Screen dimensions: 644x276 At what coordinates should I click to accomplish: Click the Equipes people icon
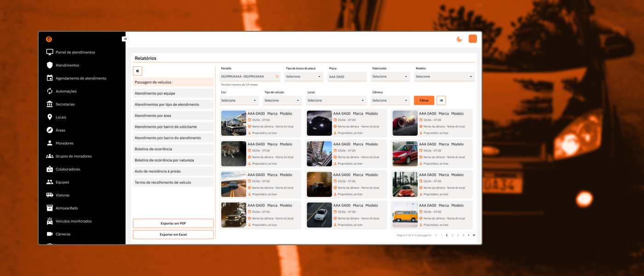point(50,182)
